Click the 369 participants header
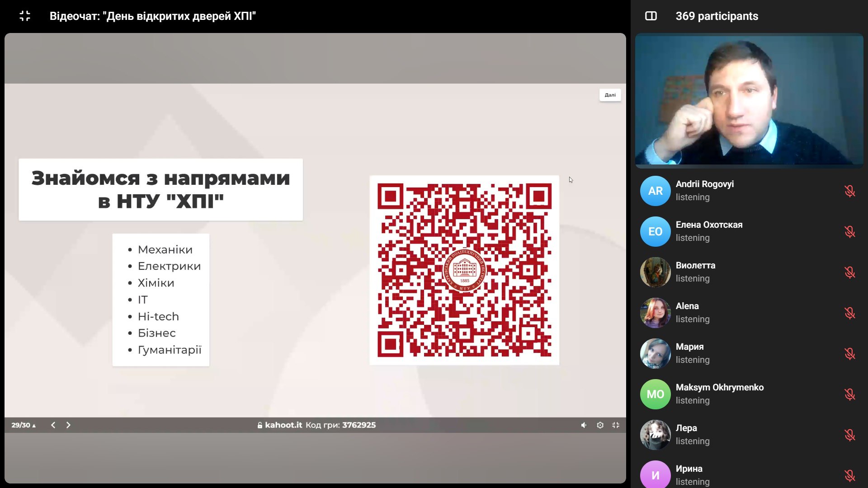The image size is (868, 488). point(717,16)
